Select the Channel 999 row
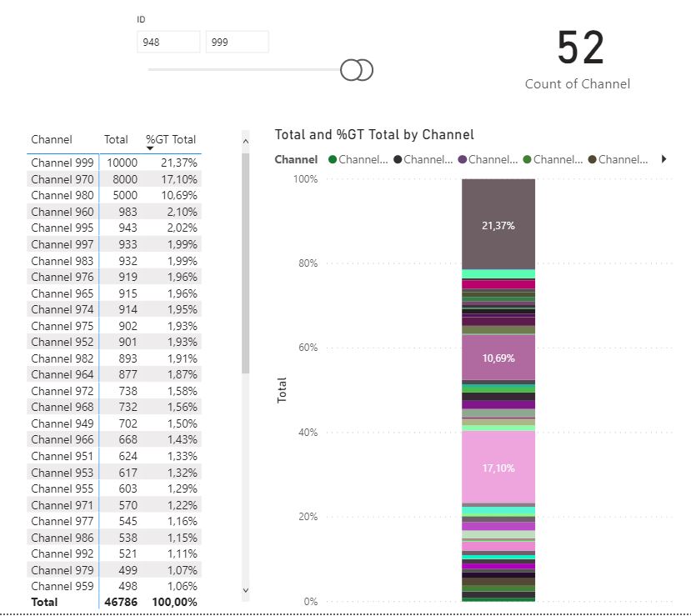The width and height of the screenshot is (691, 616). (x=114, y=163)
